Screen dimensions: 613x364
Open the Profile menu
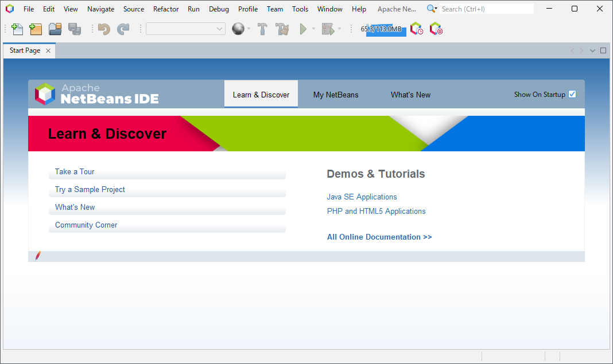[248, 9]
